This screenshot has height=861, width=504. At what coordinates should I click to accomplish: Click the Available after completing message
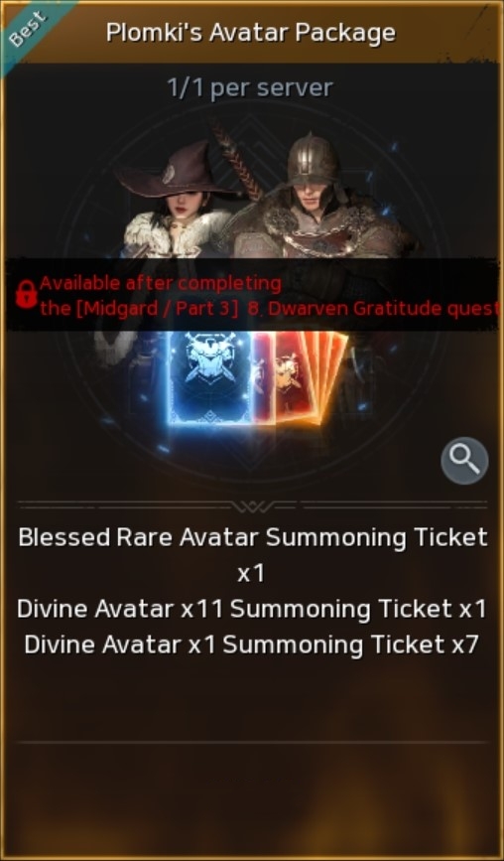coord(160,283)
